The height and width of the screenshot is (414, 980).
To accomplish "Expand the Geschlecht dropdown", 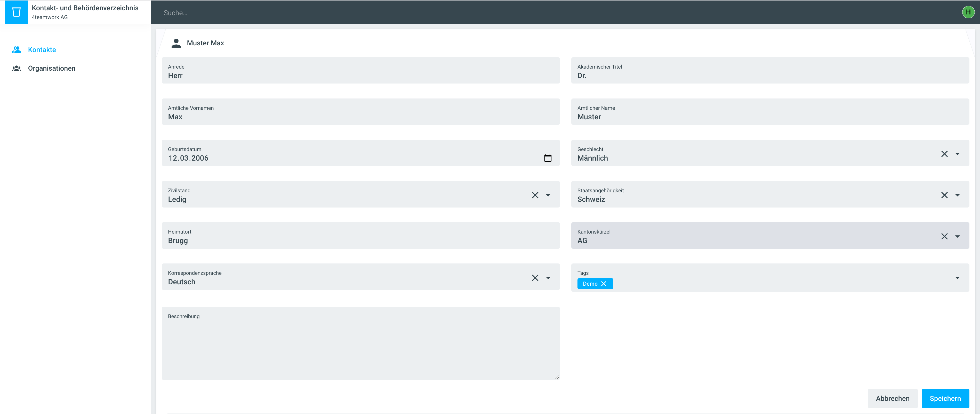I will point(957,154).
